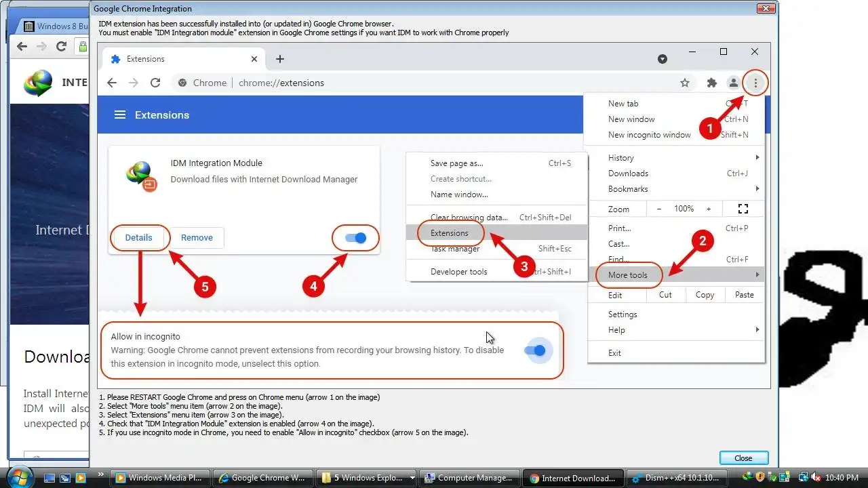Click new tab plus icon
Screen dimensions: 868x488
tap(280, 59)
